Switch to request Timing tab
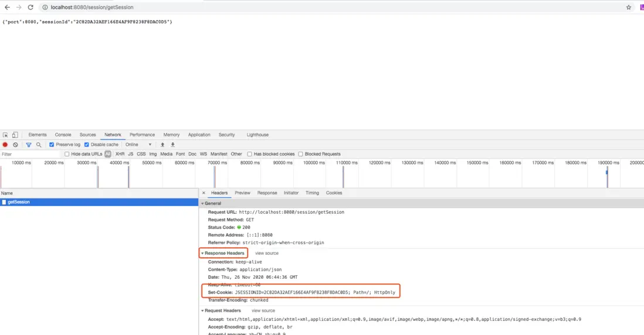 tap(312, 193)
